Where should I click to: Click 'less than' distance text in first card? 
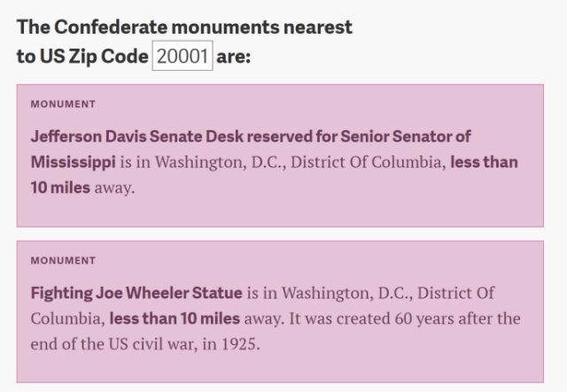pyautogui.click(x=485, y=162)
